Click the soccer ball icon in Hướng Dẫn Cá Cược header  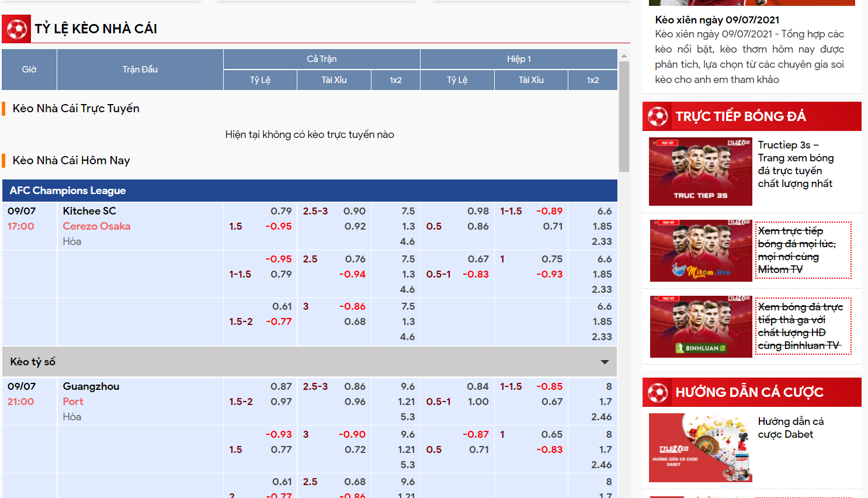pos(658,392)
